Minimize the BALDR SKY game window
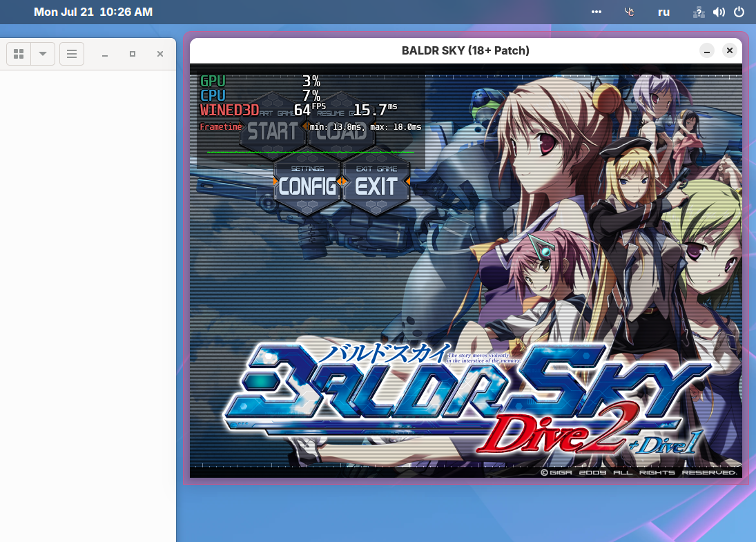The image size is (756, 542). (706, 50)
